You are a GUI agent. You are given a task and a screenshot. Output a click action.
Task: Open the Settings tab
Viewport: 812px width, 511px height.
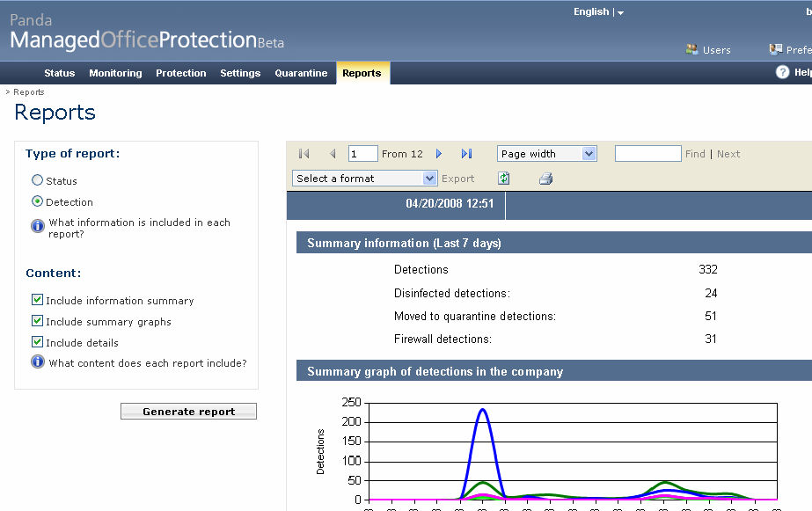[240, 73]
